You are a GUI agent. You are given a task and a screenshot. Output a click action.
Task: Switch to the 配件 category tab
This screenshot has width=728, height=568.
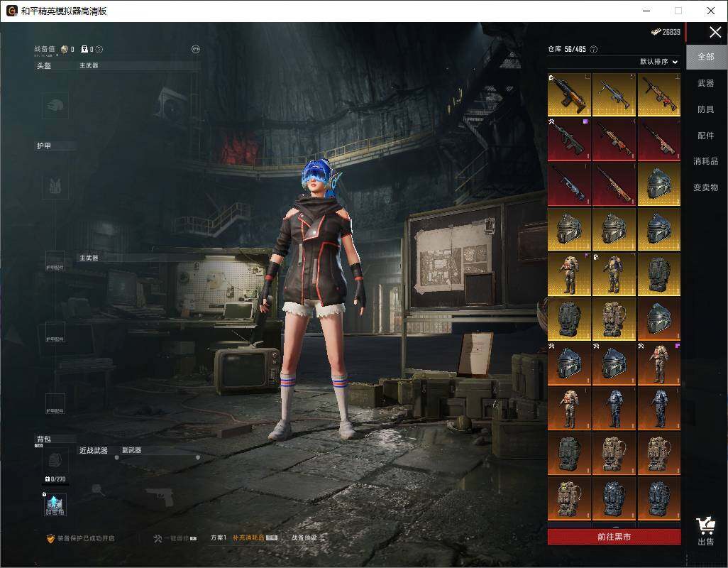pyautogui.click(x=706, y=135)
